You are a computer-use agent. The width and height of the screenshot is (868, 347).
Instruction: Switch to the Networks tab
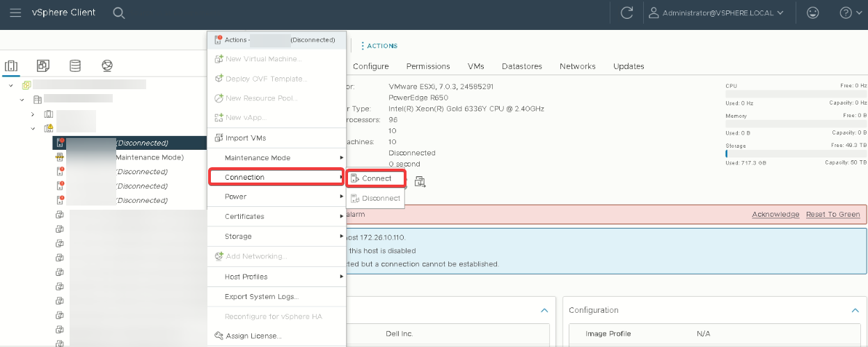pos(577,66)
